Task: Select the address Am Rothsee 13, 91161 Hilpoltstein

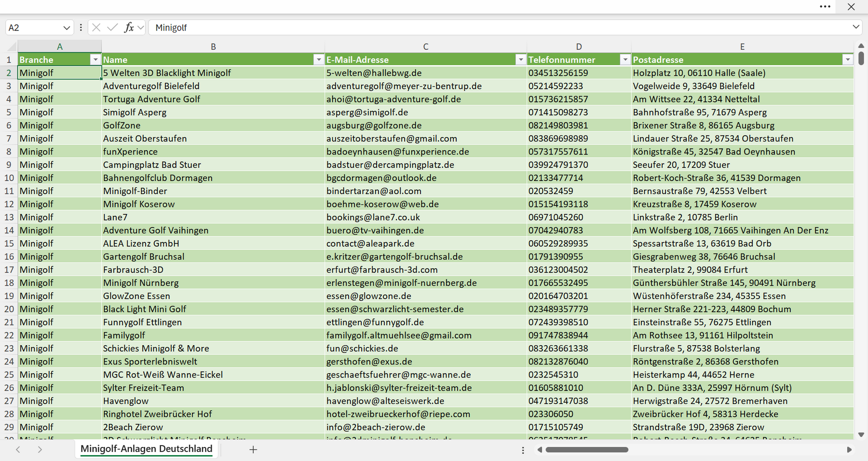Action: point(742,335)
